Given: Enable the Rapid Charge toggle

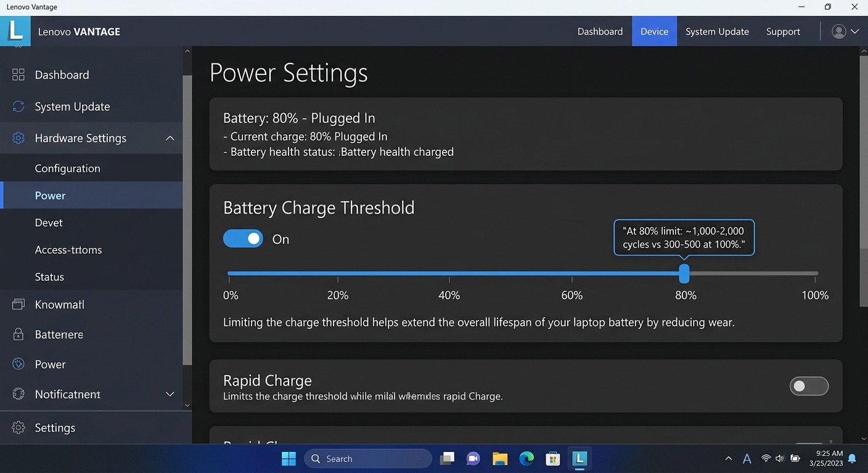Looking at the screenshot, I should pyautogui.click(x=809, y=386).
